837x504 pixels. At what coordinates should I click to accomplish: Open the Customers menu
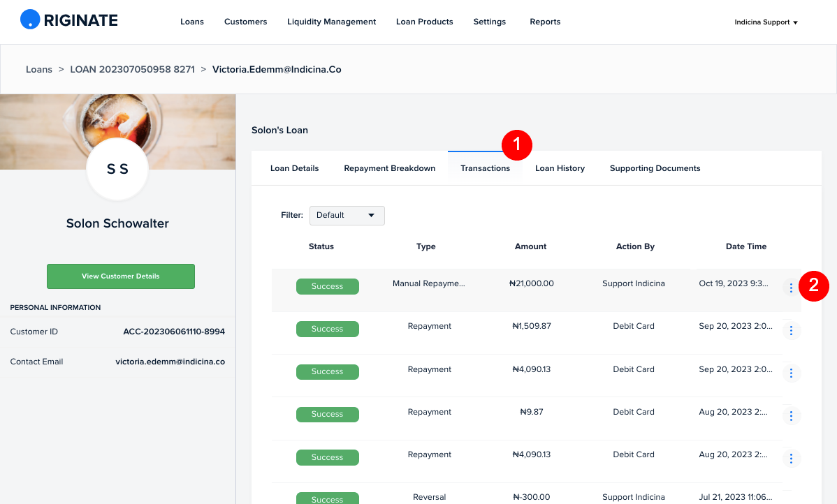click(x=245, y=22)
